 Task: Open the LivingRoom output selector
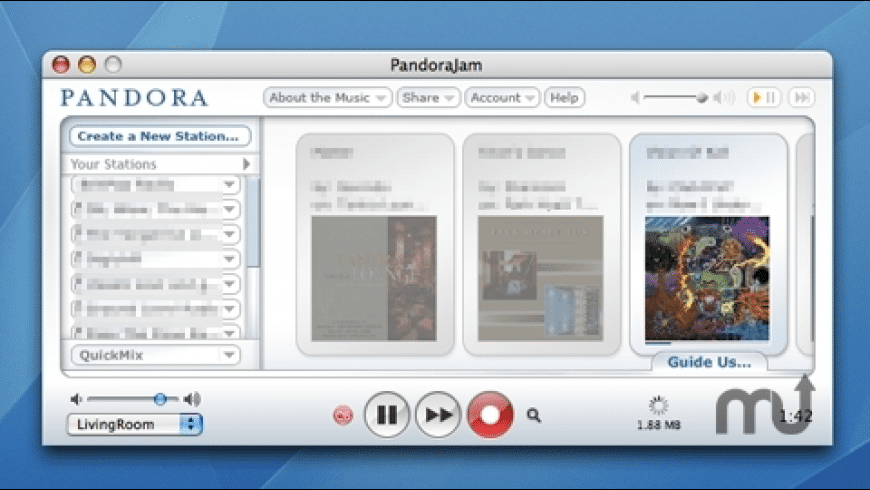point(135,425)
